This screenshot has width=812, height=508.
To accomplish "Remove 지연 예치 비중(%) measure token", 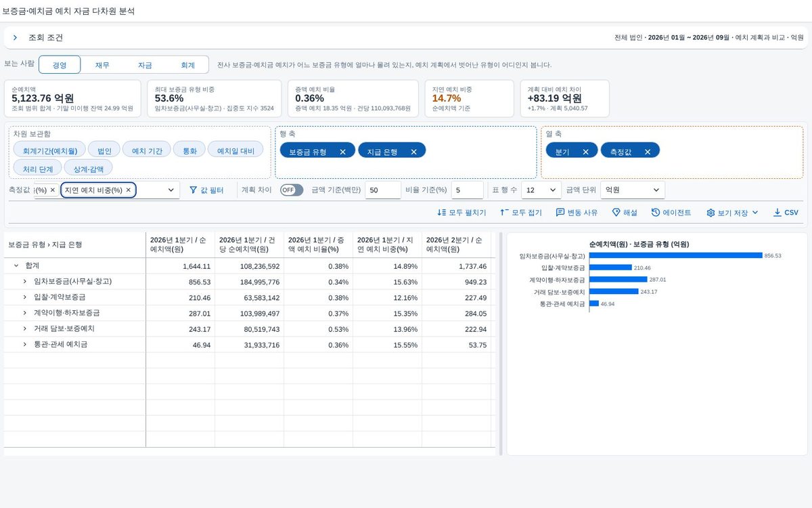I will (x=128, y=190).
